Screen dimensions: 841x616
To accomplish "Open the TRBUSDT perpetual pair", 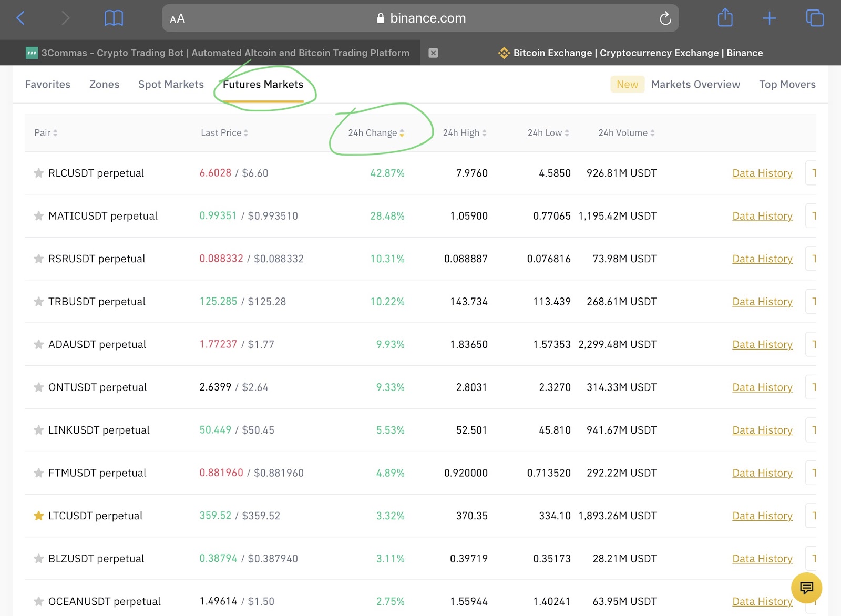I will (x=97, y=302).
